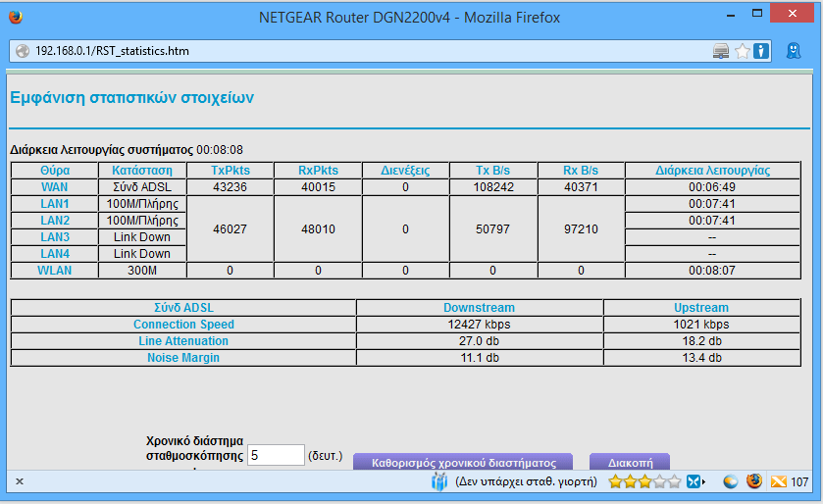Click the LAN Tx B/s value 50797

pos(492,229)
